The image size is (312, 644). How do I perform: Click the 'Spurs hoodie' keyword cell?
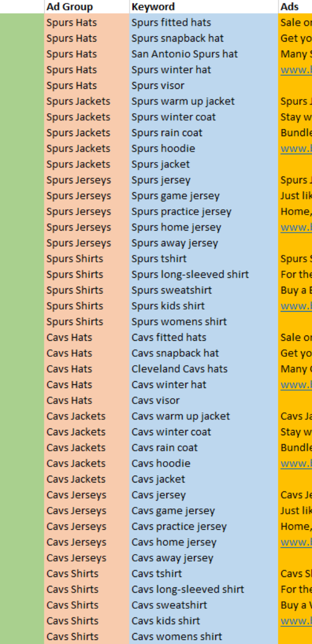204,149
